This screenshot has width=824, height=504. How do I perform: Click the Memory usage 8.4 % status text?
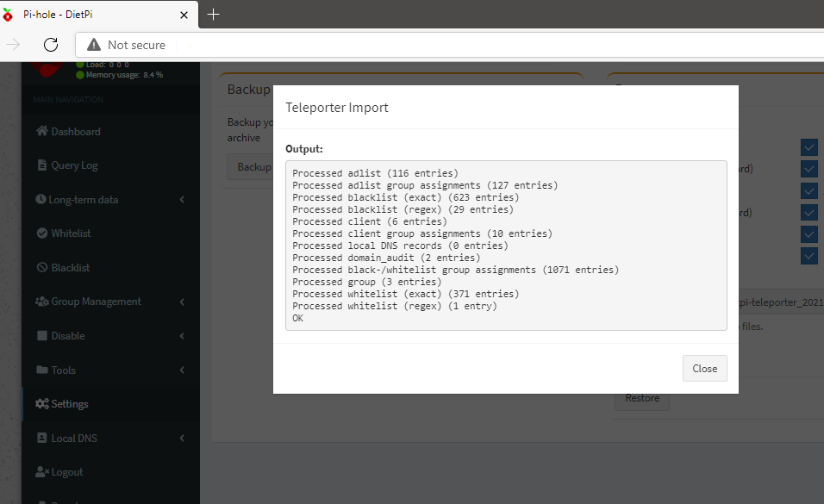(x=124, y=75)
